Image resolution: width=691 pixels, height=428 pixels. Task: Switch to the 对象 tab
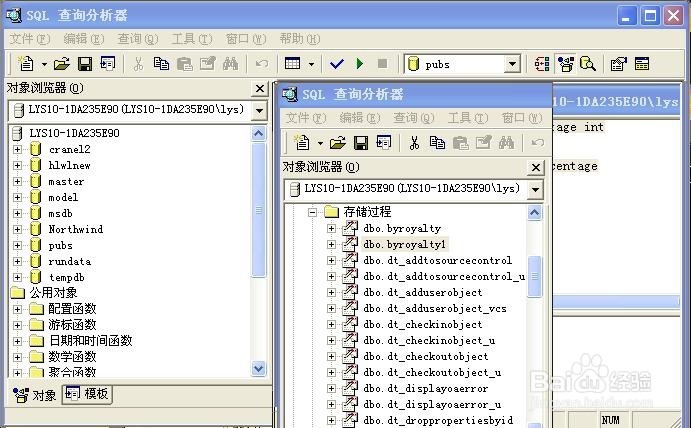35,395
